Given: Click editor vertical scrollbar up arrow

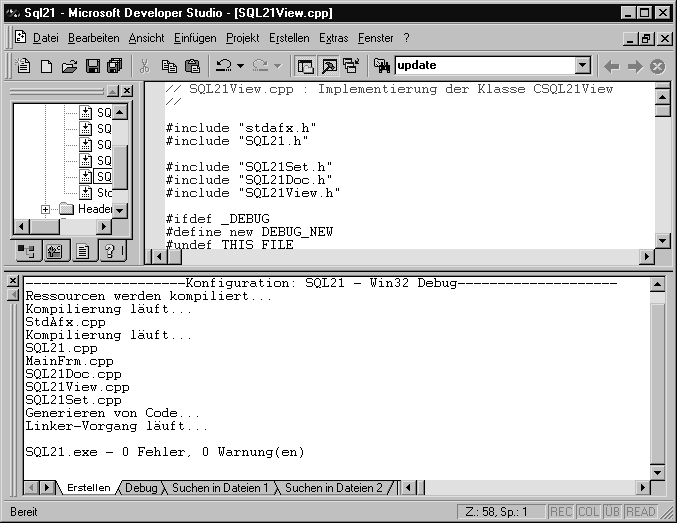Looking at the screenshot, I should (x=662, y=97).
